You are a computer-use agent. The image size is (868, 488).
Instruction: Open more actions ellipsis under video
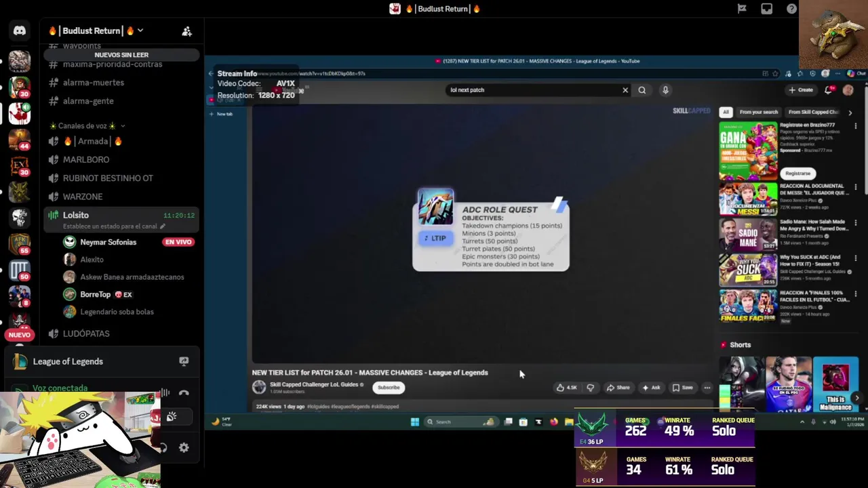point(707,388)
